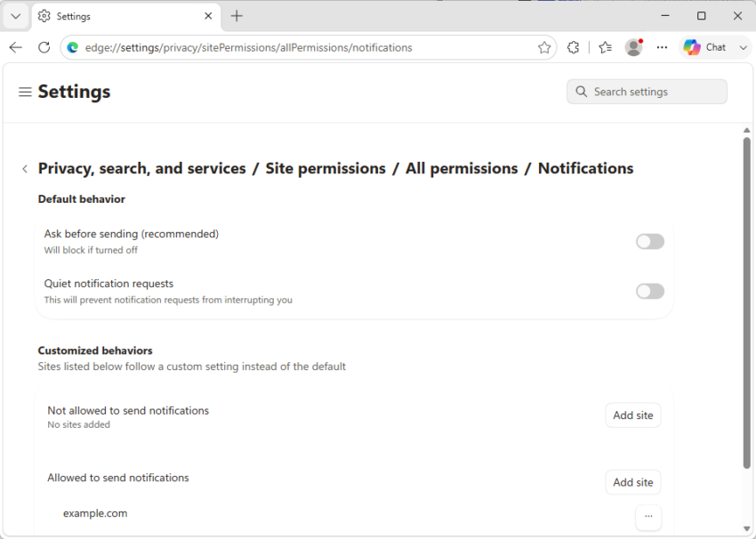Click the scroll down arrow

click(747, 529)
